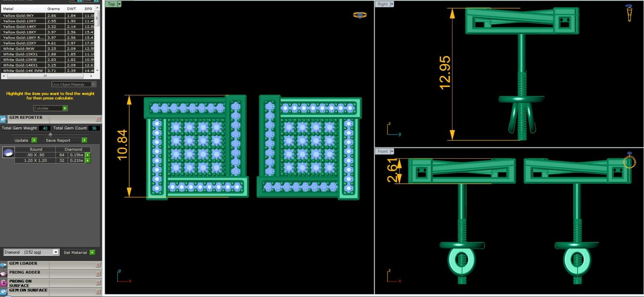Screen dimensions: 644x297
Task: Click green arrow for .90 X .90 row
Action: (x=88, y=155)
